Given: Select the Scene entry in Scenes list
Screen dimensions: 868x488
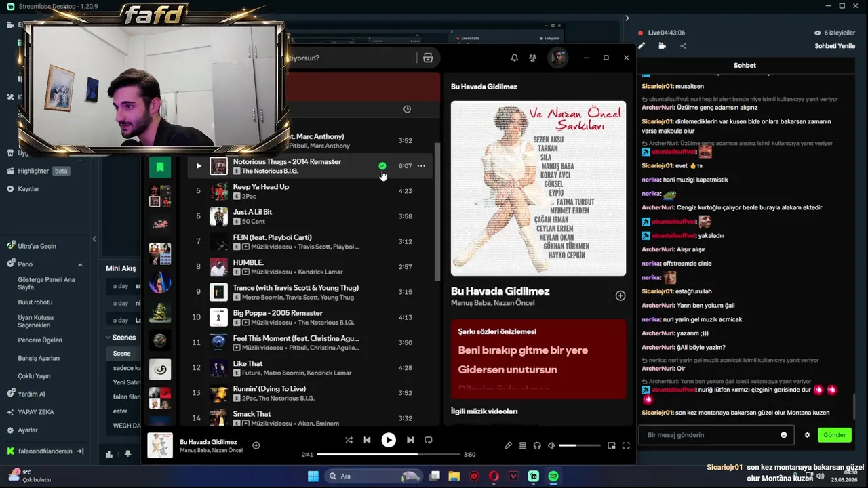Looking at the screenshot, I should click(123, 353).
